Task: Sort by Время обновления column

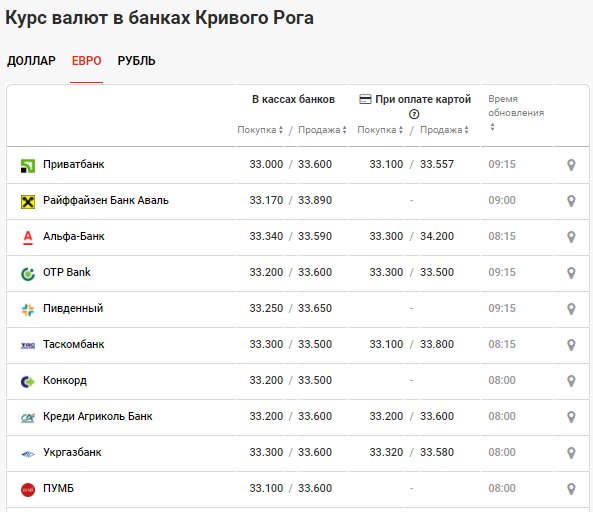Action: 516,112
